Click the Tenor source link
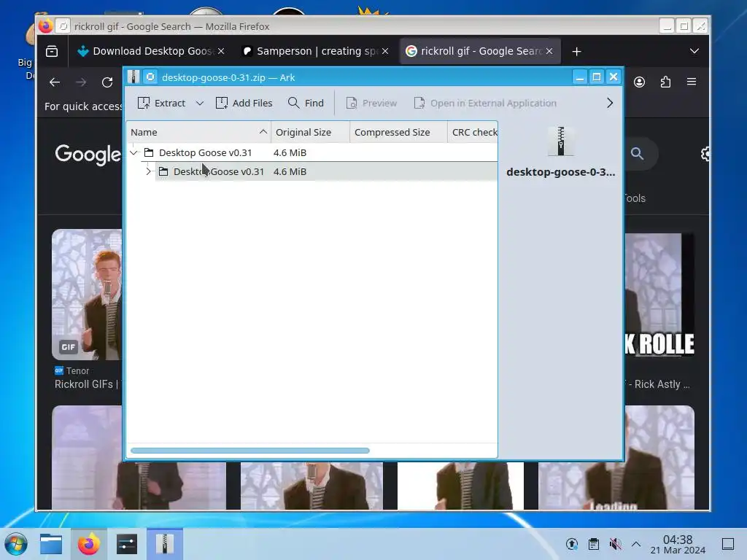747x560 pixels. (x=72, y=370)
